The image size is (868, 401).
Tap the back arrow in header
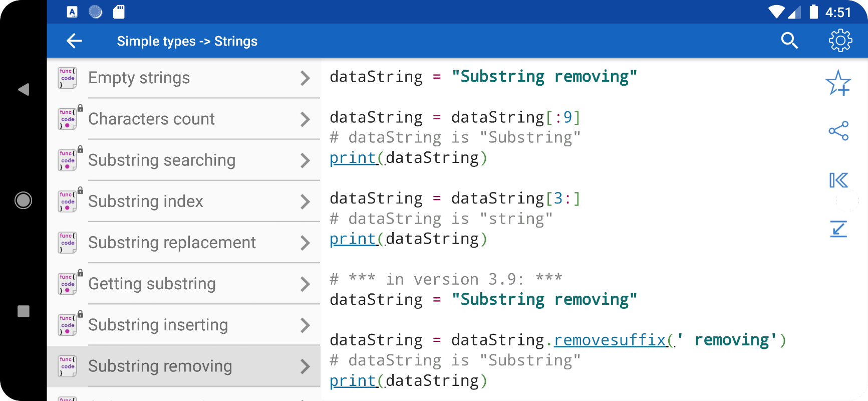pyautogui.click(x=74, y=41)
